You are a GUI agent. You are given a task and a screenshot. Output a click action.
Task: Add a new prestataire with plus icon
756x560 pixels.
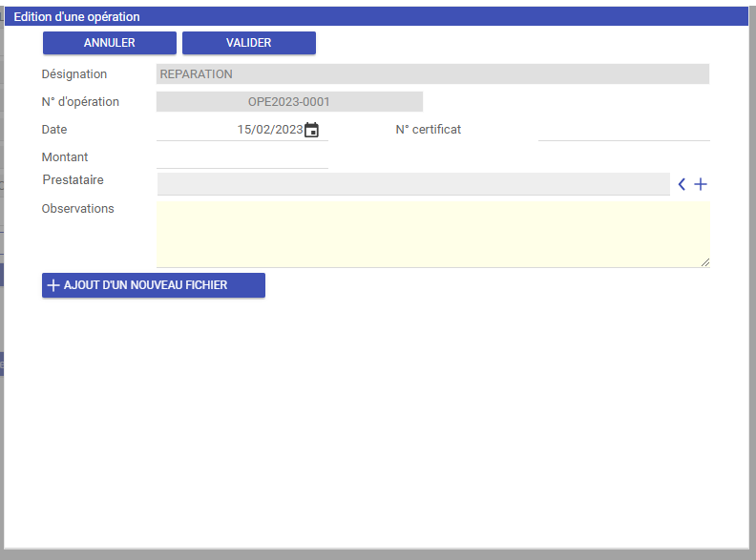[701, 184]
